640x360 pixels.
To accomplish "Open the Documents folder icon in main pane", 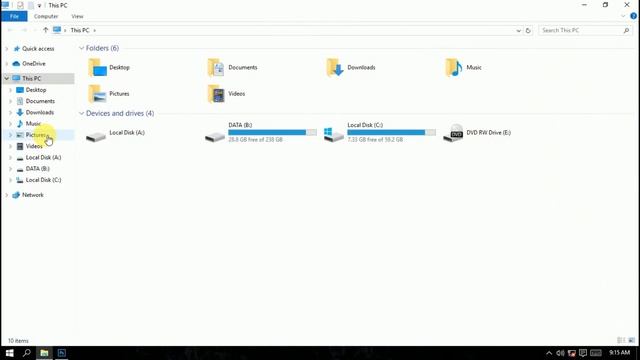I will (216, 67).
